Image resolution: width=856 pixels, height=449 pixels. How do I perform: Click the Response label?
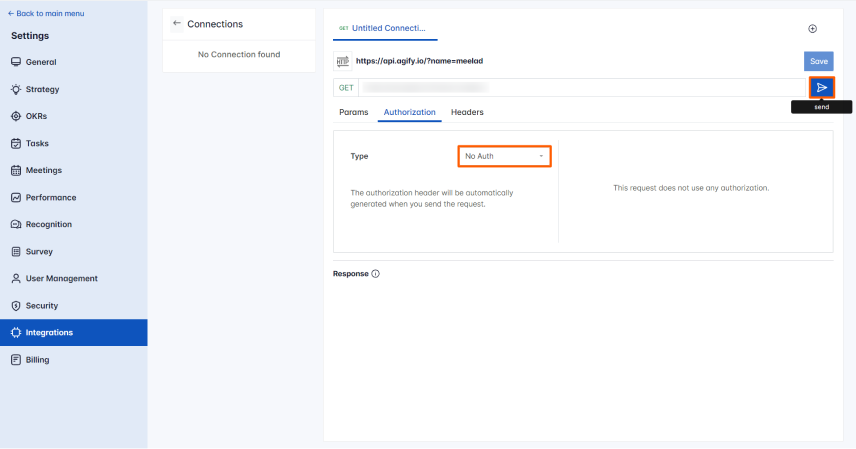click(350, 274)
